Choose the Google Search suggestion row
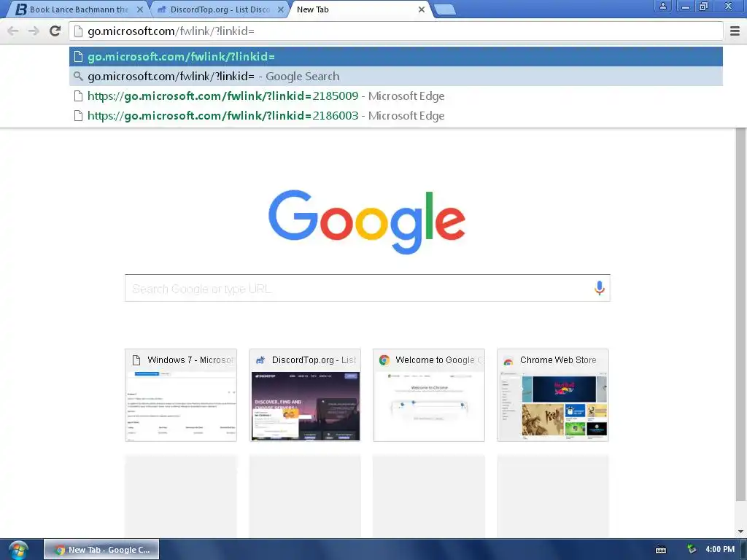The height and width of the screenshot is (560, 747). (396, 76)
